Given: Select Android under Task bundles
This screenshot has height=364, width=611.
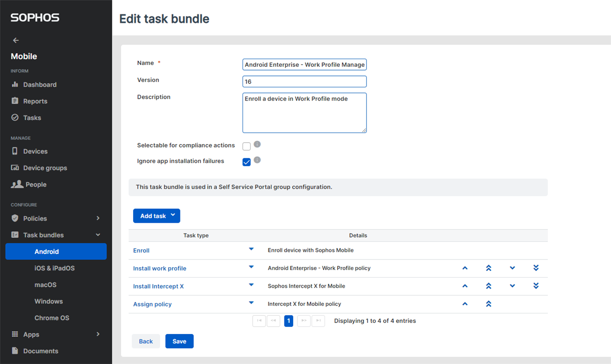Looking at the screenshot, I should (56, 251).
